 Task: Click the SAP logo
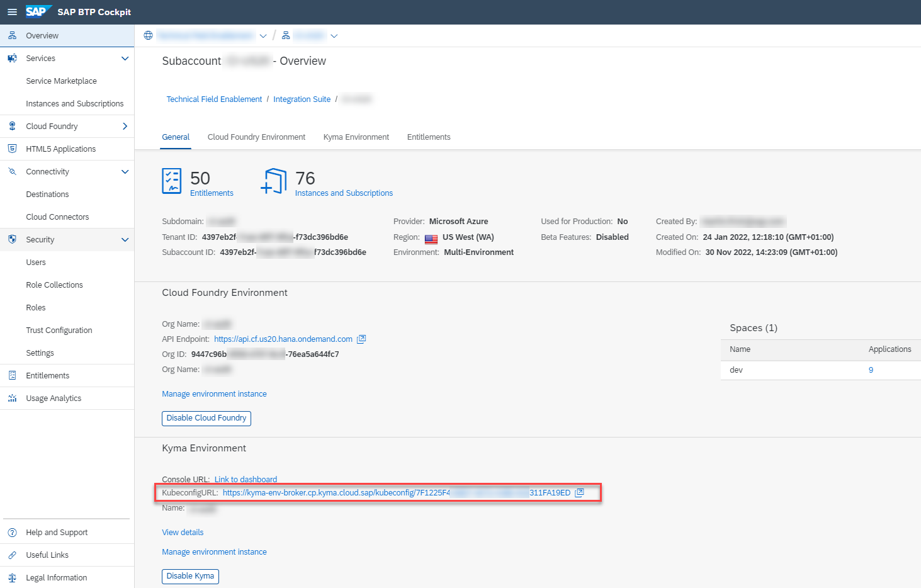[38, 11]
